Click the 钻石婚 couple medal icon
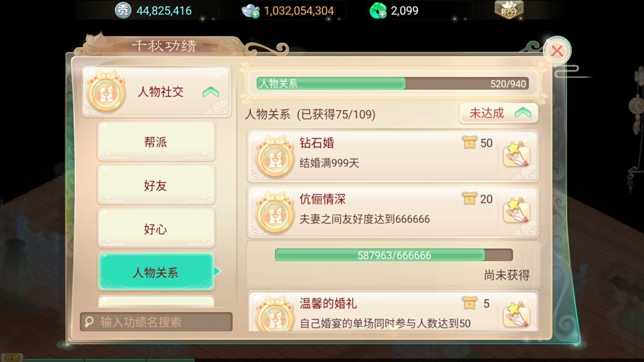The image size is (644, 362). click(x=275, y=157)
